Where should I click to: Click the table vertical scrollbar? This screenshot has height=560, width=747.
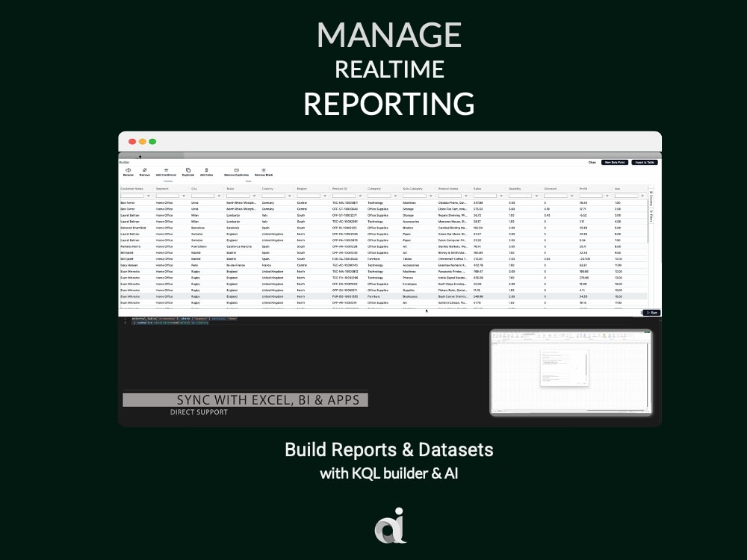[648, 222]
